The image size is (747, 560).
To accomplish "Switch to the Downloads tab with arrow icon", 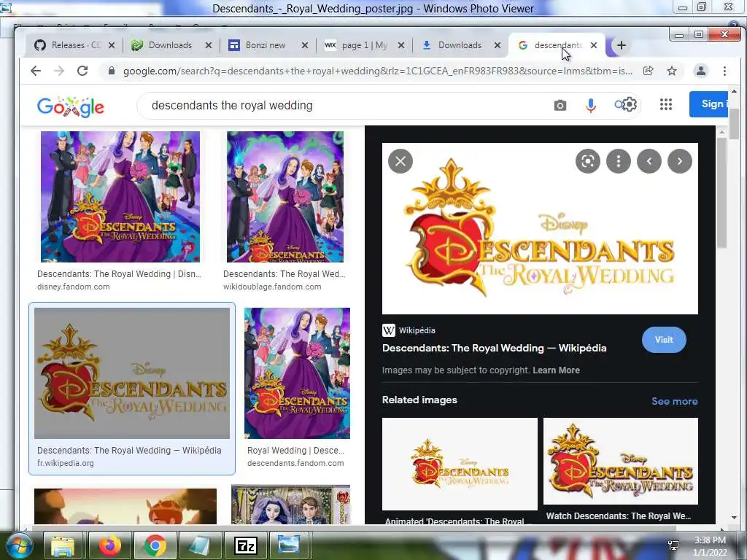I will click(458, 45).
